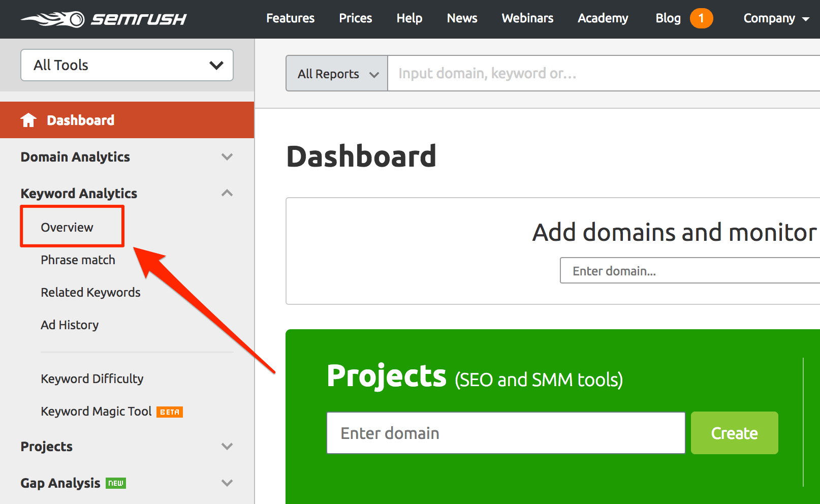The width and height of the screenshot is (820, 504).
Task: Click the Keyword Analytics heading
Action: (x=79, y=194)
